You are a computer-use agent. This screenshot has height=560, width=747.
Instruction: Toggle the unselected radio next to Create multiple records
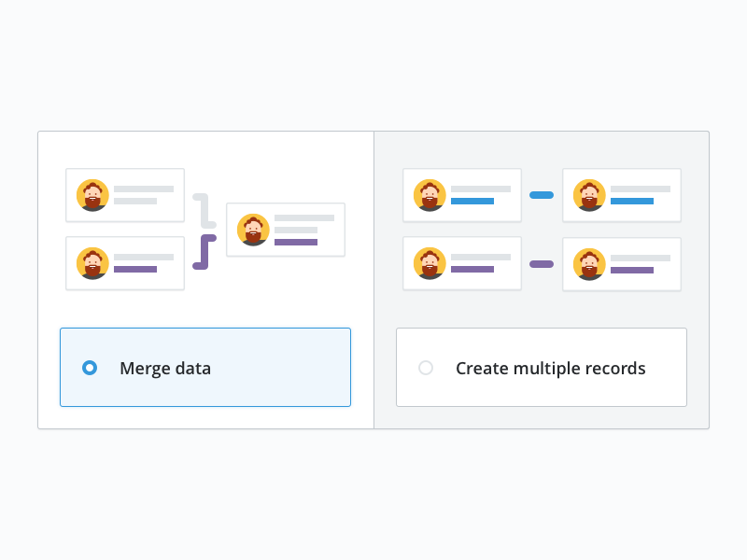(x=426, y=368)
